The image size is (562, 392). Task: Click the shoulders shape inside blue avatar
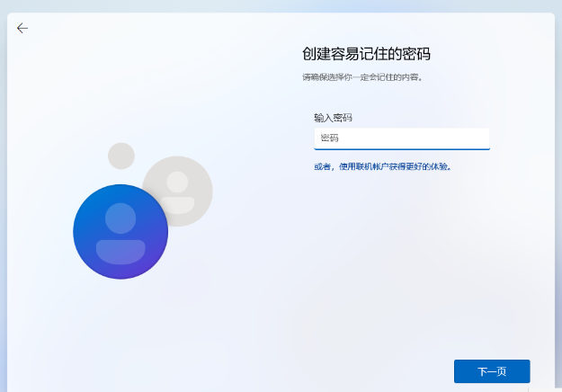coord(120,251)
